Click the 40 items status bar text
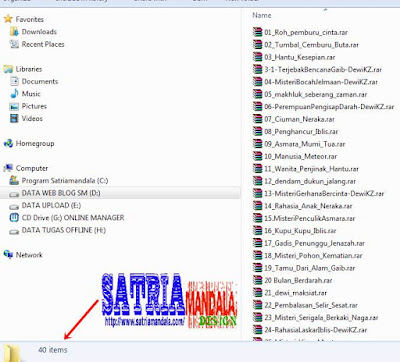 [53, 350]
